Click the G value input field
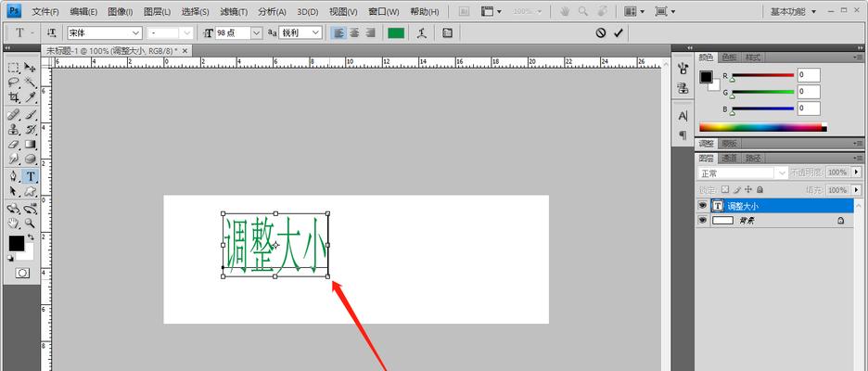This screenshot has width=868, height=371. coord(809,92)
